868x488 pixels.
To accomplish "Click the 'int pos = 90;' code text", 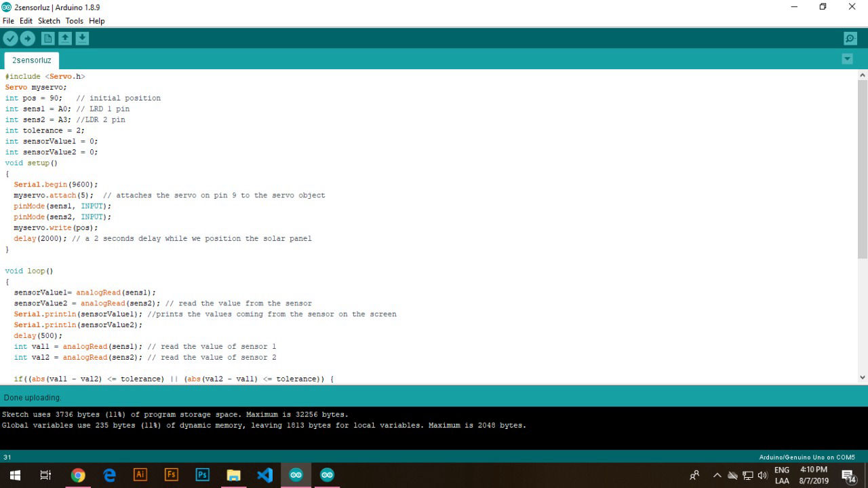I will 33,98.
